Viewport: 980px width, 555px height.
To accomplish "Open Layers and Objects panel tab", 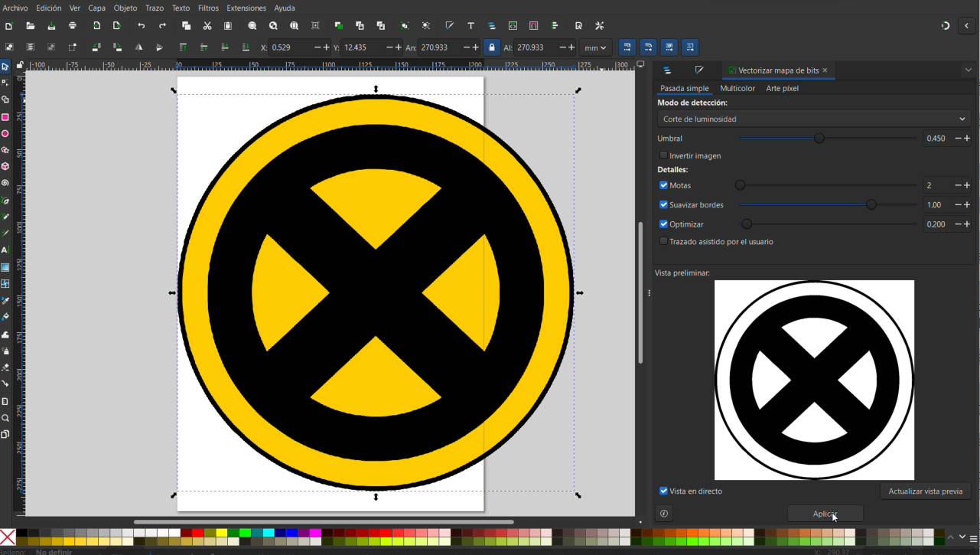I will pyautogui.click(x=667, y=70).
